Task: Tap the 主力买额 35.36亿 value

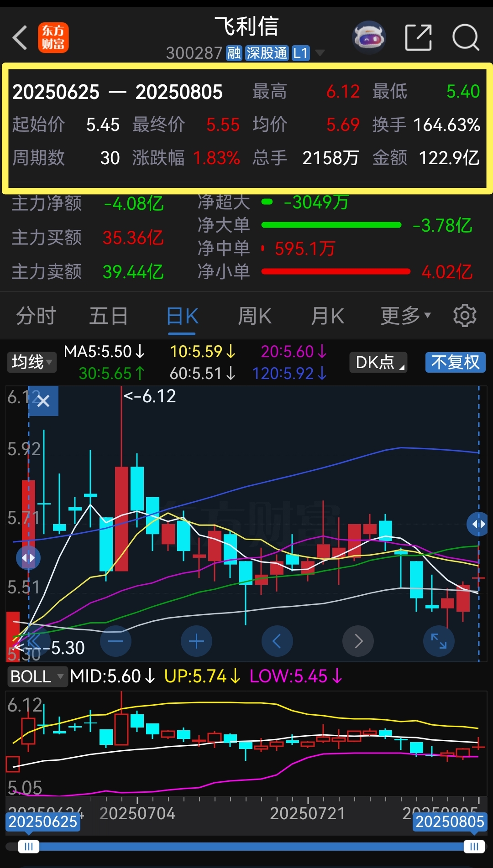Action: click(133, 238)
